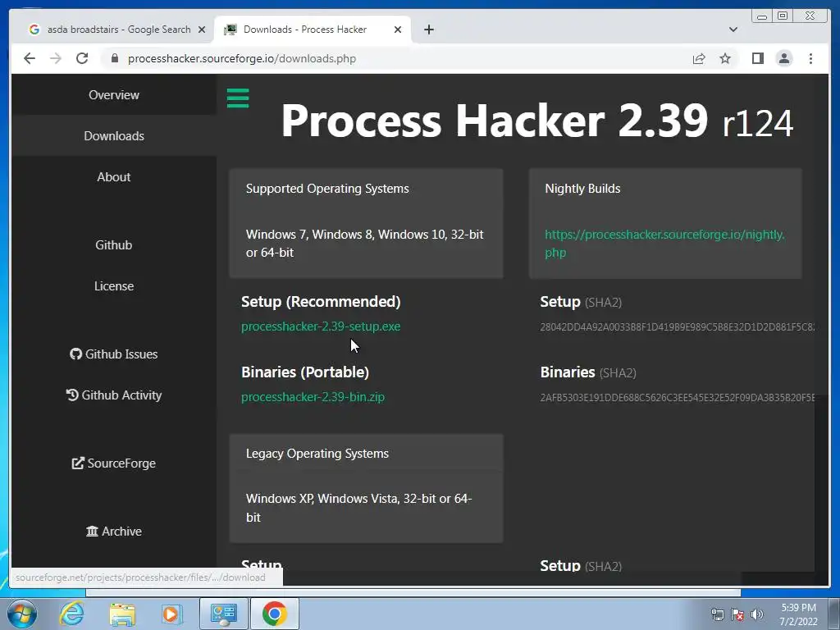This screenshot has height=630, width=840.
Task: Select Downloads in the sidebar
Action: point(114,136)
